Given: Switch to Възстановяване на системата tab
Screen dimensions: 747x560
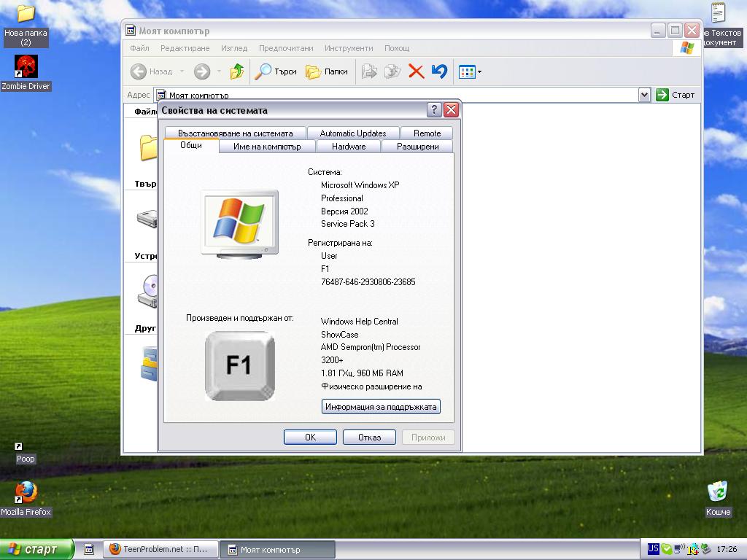Looking at the screenshot, I should tap(236, 133).
